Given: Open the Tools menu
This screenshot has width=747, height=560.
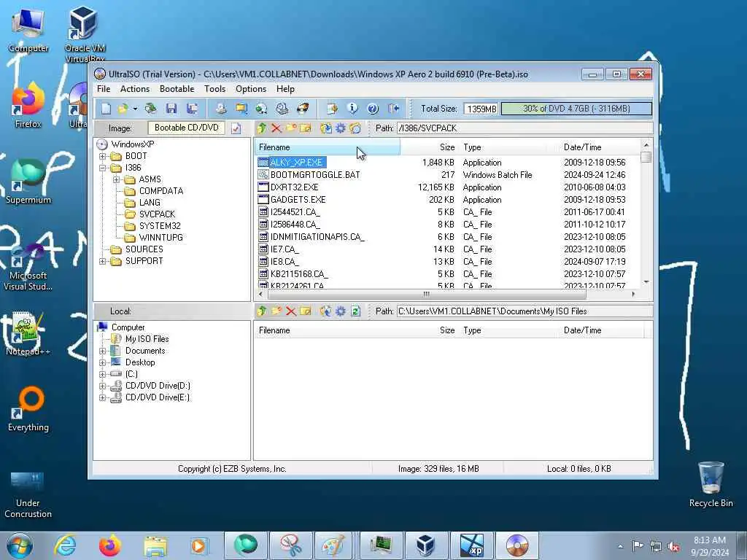Looking at the screenshot, I should pyautogui.click(x=215, y=89).
